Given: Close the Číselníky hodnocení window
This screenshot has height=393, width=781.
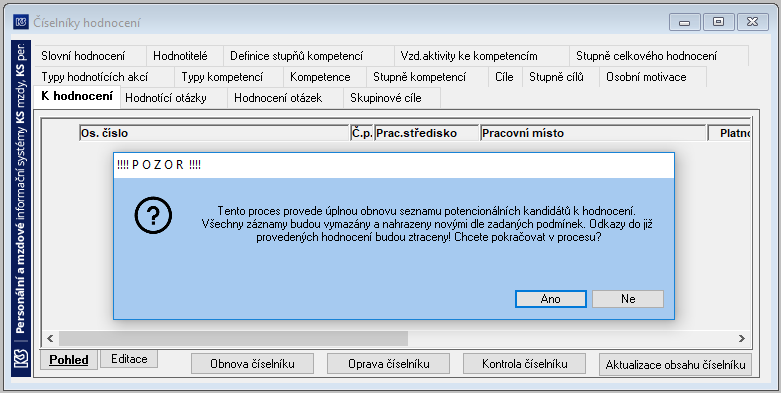Looking at the screenshot, I should coord(752,22).
